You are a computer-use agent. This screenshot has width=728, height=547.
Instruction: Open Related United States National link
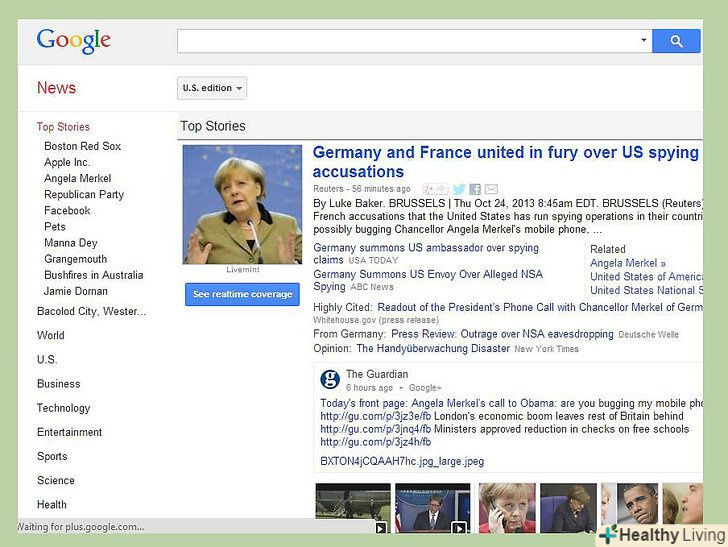click(646, 290)
